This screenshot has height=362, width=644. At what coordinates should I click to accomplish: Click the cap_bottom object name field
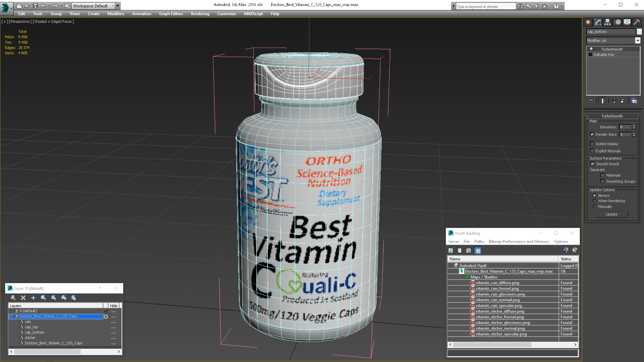click(610, 32)
